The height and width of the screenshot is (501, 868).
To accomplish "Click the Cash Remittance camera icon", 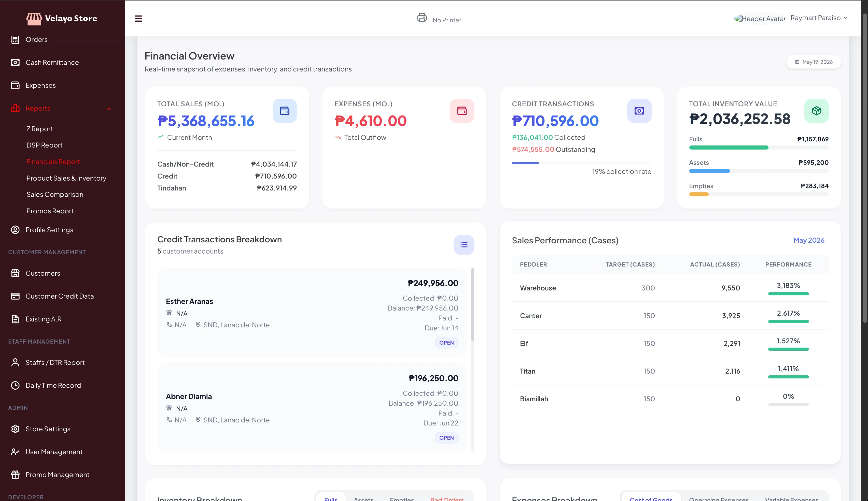I will coord(15,62).
